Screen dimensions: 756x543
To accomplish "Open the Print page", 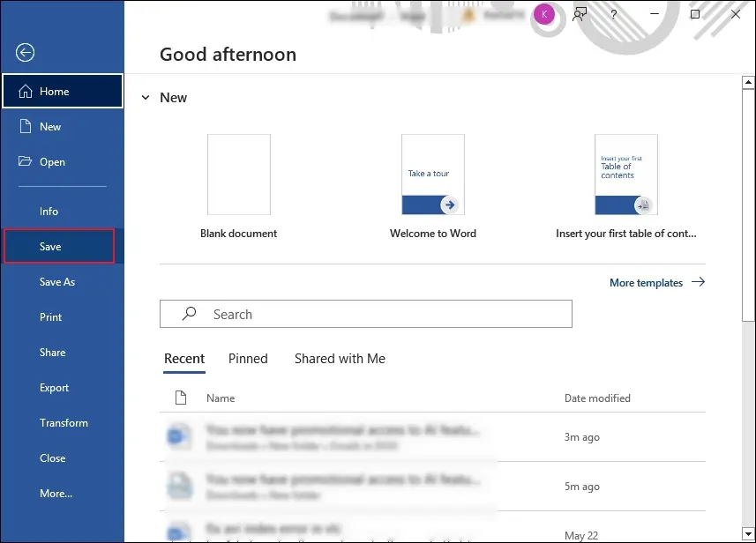I will pyautogui.click(x=63, y=317).
